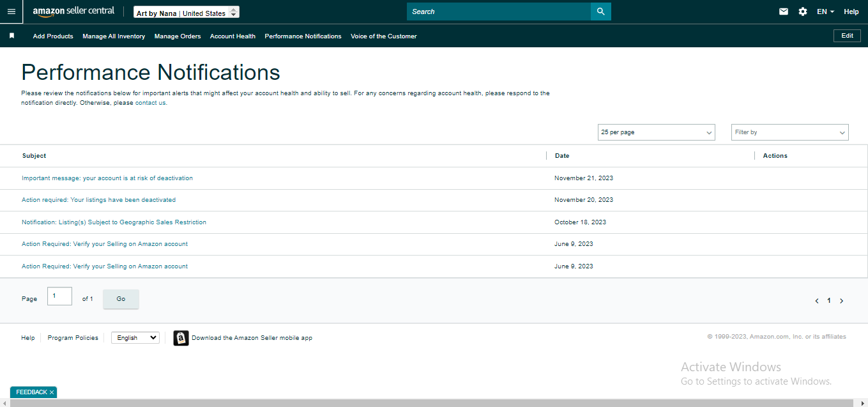Image resolution: width=868 pixels, height=407 pixels.
Task: Click the Subject column header
Action: coord(34,156)
